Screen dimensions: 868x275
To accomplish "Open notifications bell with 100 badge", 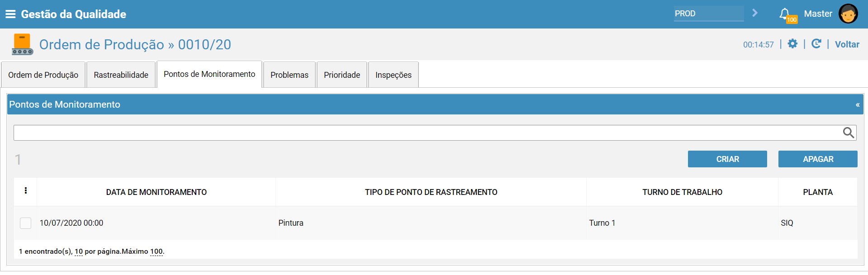I will point(787,15).
